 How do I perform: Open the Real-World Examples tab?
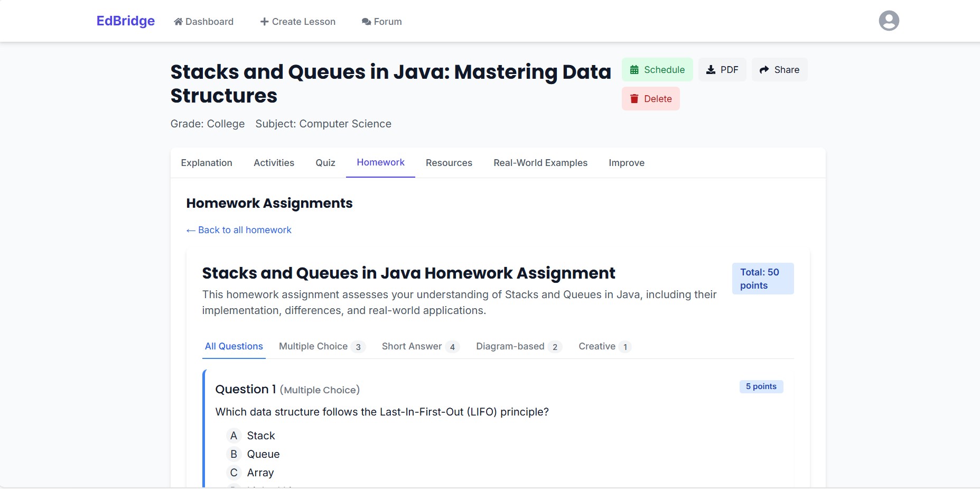pyautogui.click(x=540, y=163)
